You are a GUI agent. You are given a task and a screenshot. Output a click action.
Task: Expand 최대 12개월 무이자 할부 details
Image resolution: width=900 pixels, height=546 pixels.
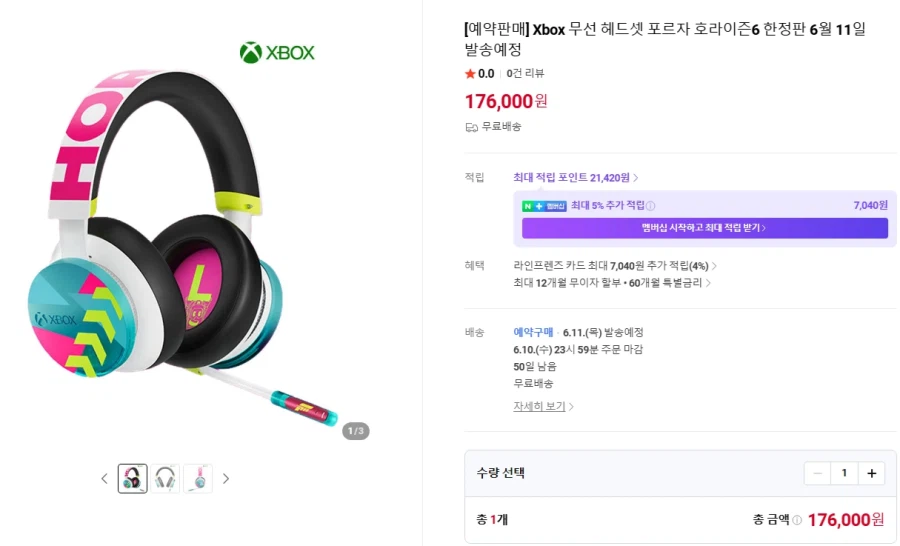coord(612,283)
